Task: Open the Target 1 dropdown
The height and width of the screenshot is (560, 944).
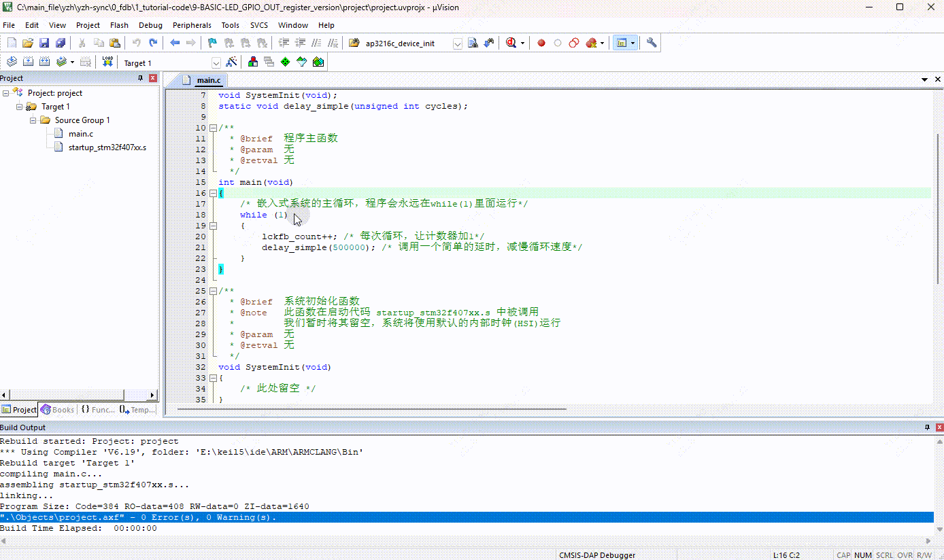Action: (216, 63)
